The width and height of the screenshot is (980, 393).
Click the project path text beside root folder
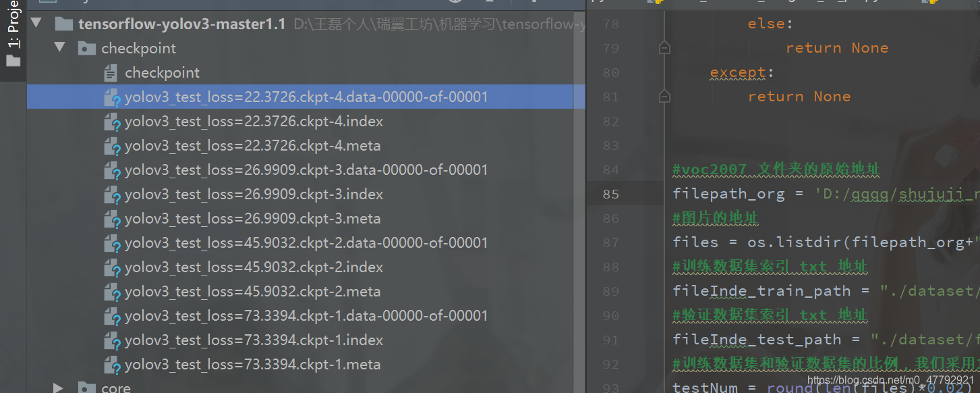439,24
